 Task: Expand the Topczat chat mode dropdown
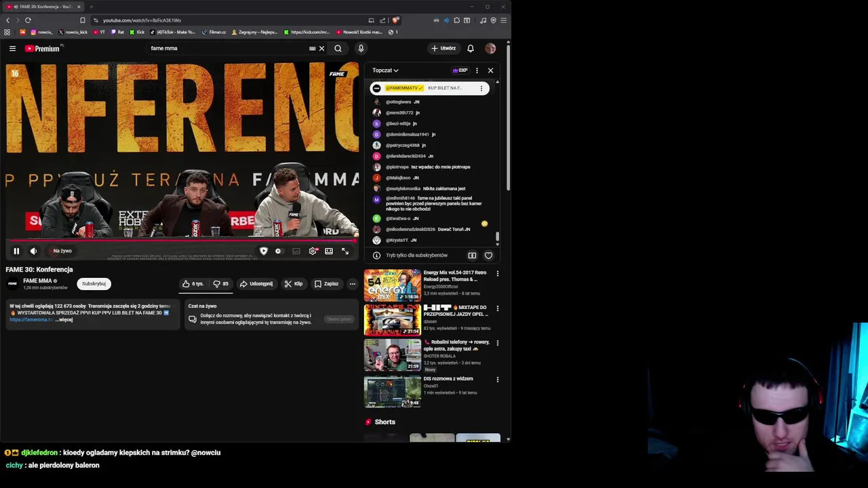coord(385,70)
